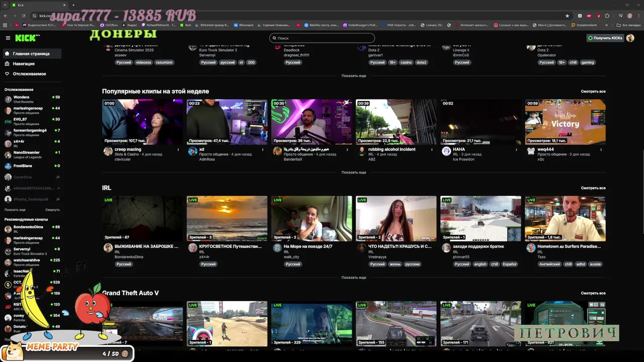This screenshot has height=362, width=644.
Task: See all IRL streams
Action: pos(593,188)
